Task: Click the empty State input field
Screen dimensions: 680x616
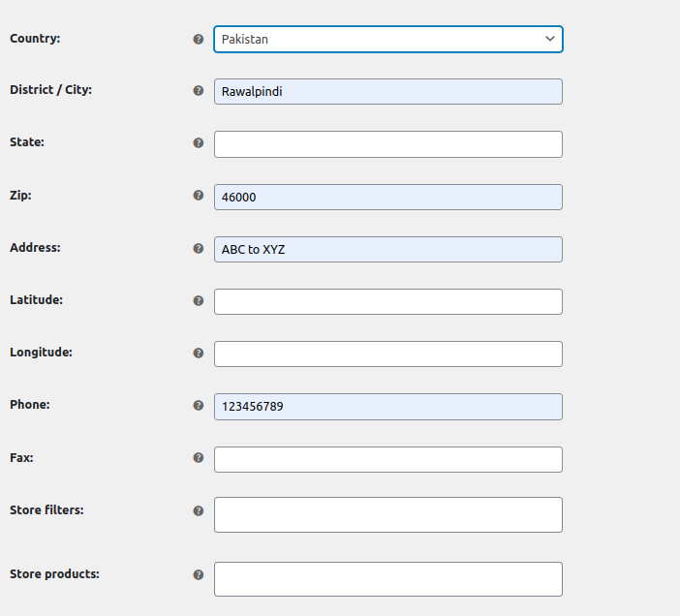Action: 387,144
